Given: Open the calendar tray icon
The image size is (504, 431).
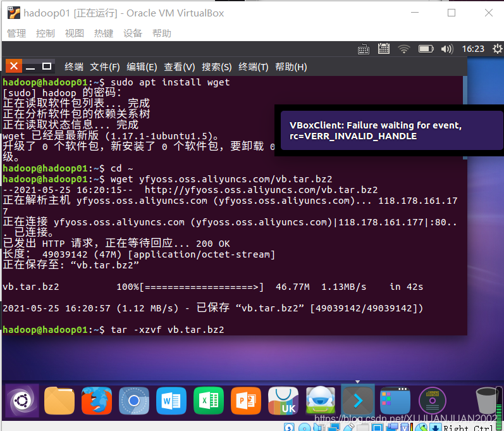Looking at the screenshot, I should coord(384,49).
